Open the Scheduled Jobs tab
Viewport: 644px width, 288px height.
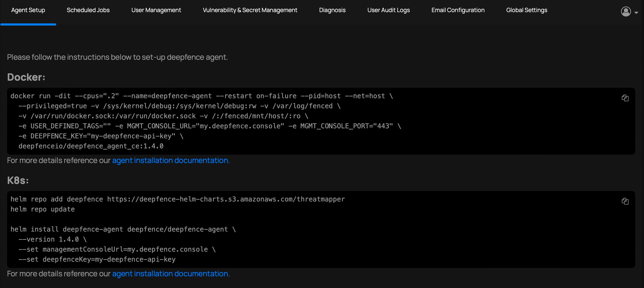(x=88, y=10)
